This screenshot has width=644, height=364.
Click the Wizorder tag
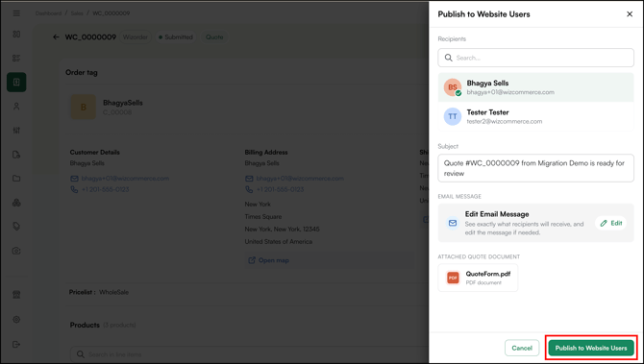coord(136,36)
